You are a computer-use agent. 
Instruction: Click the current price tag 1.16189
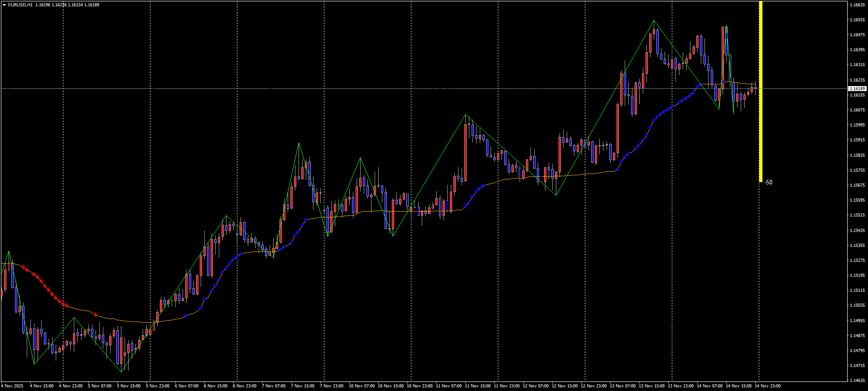click(857, 89)
